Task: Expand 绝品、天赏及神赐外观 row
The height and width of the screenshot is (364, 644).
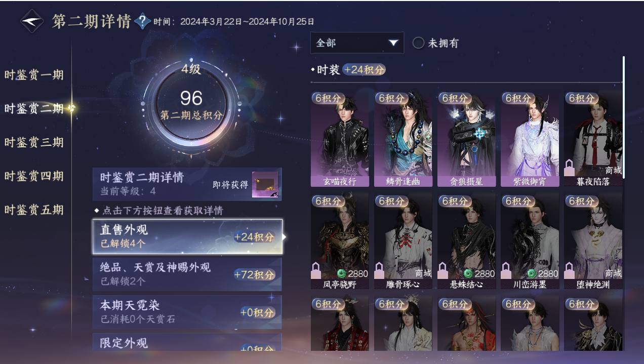Action: point(187,274)
